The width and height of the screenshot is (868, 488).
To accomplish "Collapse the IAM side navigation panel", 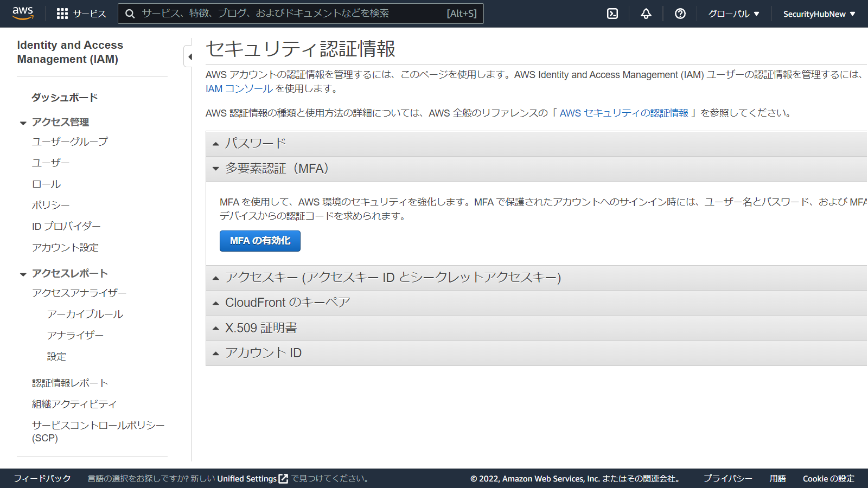I will 189,56.
